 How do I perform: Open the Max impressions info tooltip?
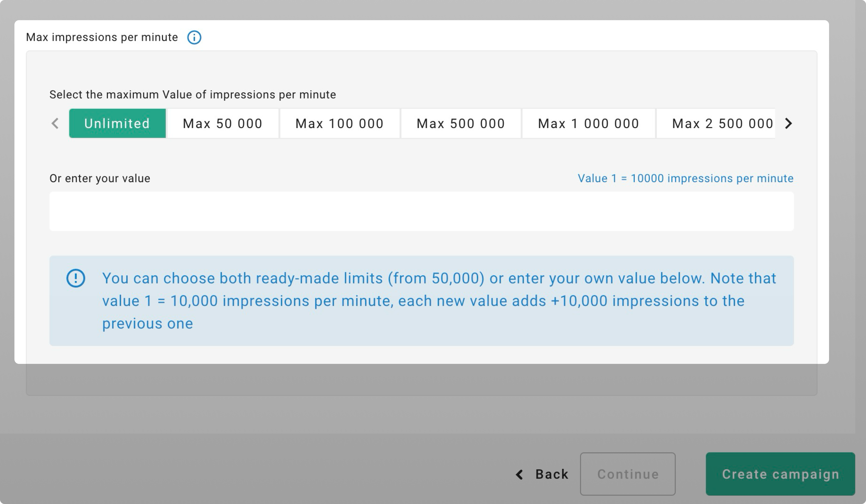click(x=195, y=37)
